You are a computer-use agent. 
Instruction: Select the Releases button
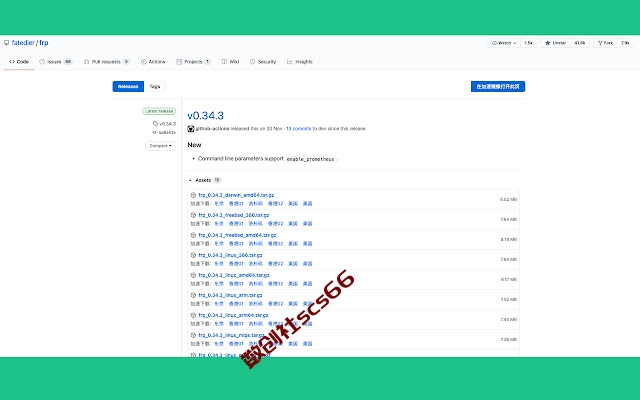coord(128,87)
